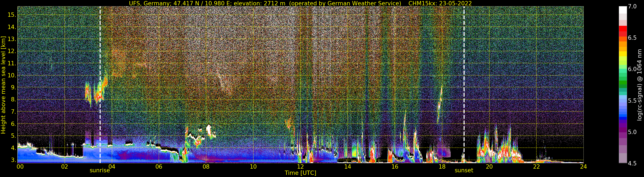Click the 'sunset' label below the time axis
The height and width of the screenshot is (177, 644).
click(x=464, y=171)
